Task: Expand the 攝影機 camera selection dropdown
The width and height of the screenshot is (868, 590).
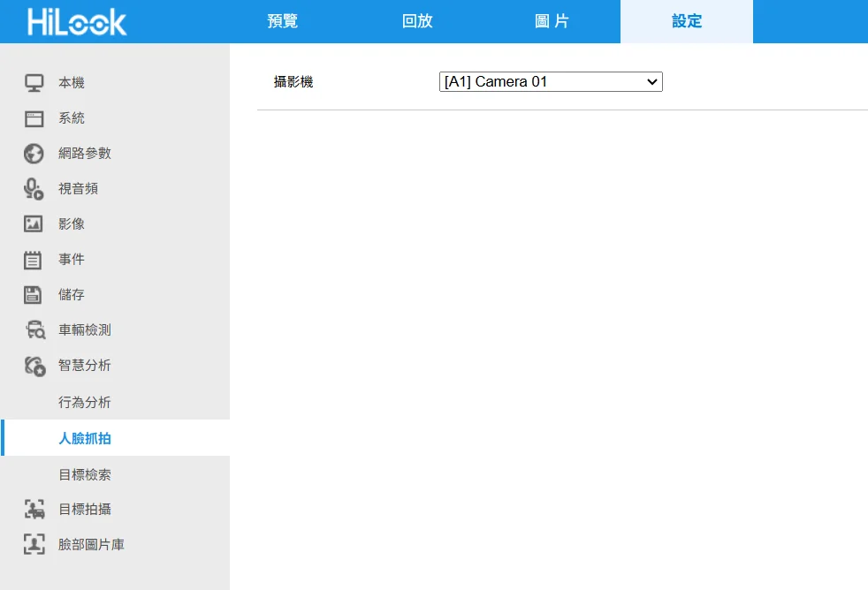Action: [x=651, y=81]
